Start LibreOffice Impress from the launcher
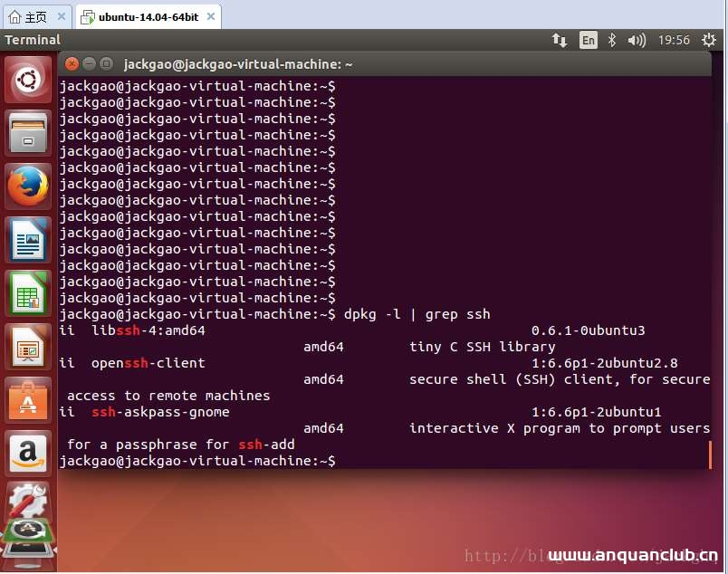The height and width of the screenshot is (574, 728). click(x=27, y=346)
